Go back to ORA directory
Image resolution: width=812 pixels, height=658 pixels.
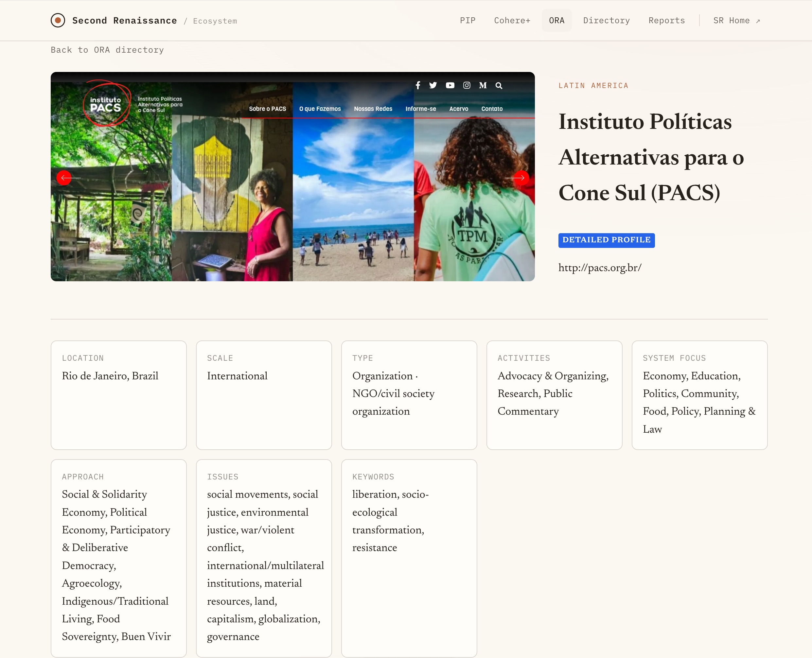107,50
